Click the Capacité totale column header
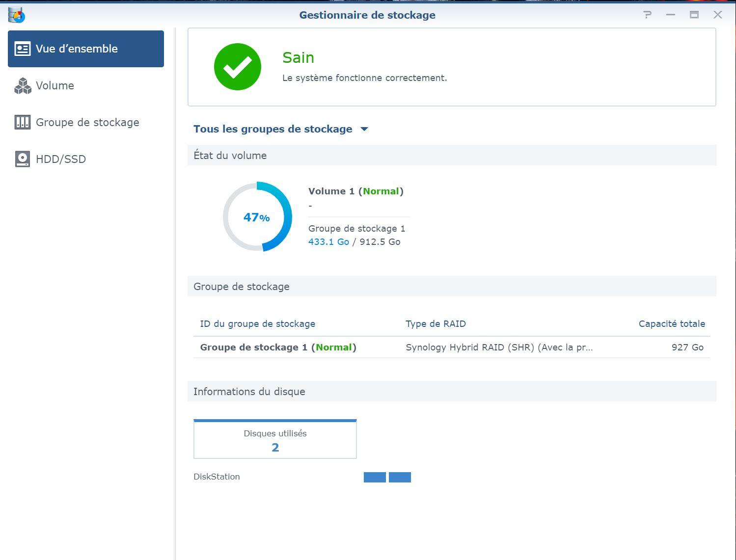The width and height of the screenshot is (736, 560). click(671, 324)
